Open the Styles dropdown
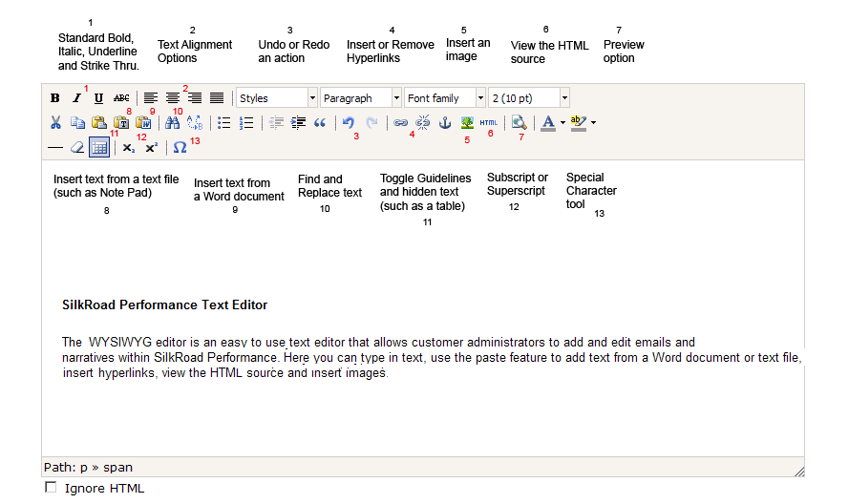Screen dimensions: 849x504 click(277, 98)
